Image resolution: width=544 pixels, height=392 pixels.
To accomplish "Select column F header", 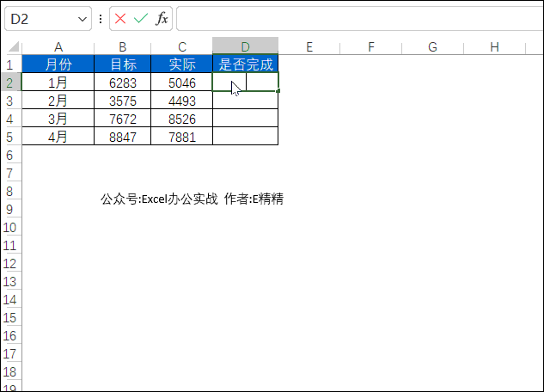I will coord(371,46).
